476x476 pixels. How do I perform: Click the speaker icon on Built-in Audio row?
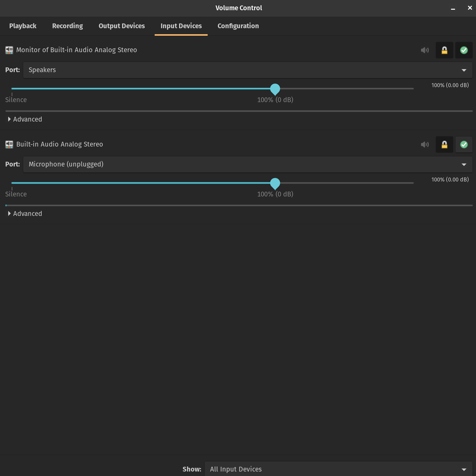pos(425,145)
